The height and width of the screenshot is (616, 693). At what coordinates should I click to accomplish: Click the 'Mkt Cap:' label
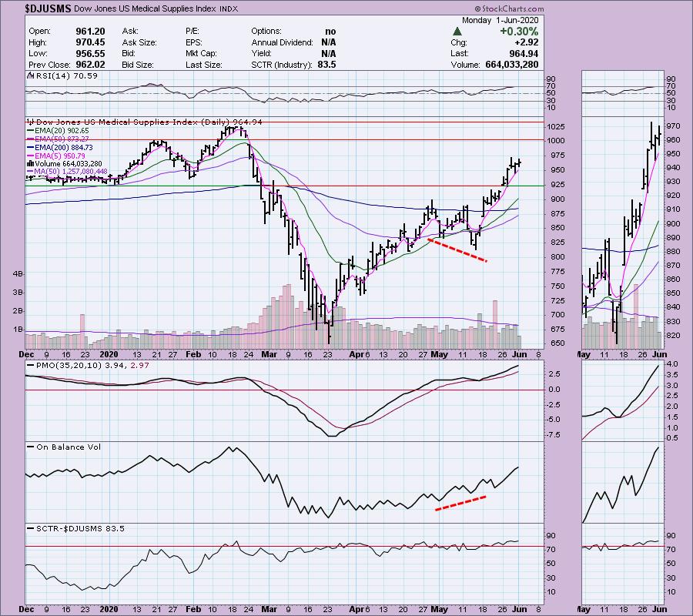pyautogui.click(x=201, y=53)
